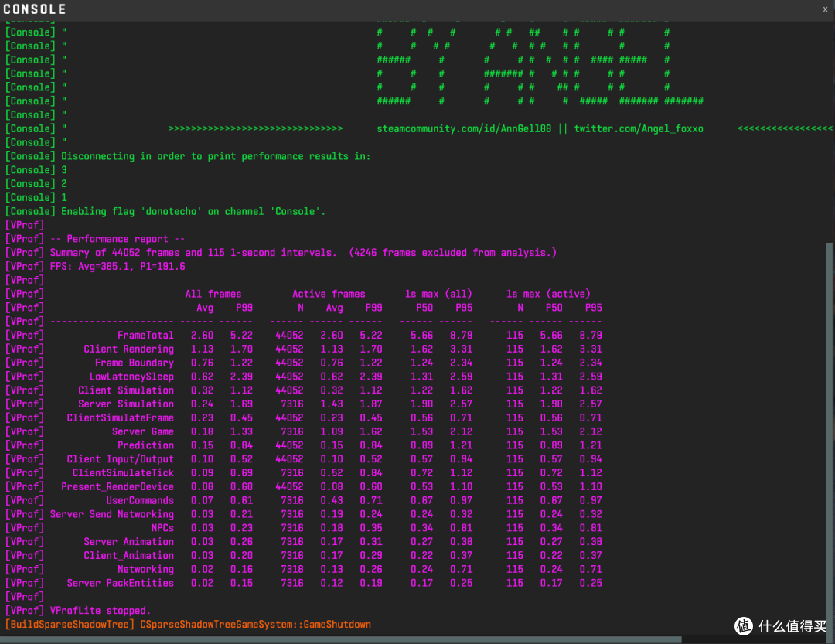This screenshot has width=835, height=644.
Task: Click the Client_Animation row label
Action: [128, 556]
